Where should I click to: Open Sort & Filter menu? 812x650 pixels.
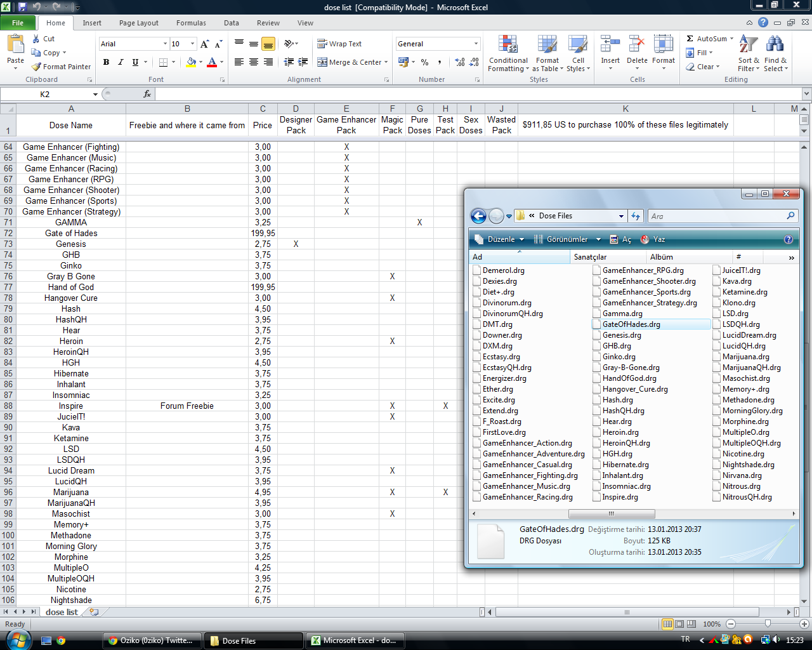coord(749,54)
